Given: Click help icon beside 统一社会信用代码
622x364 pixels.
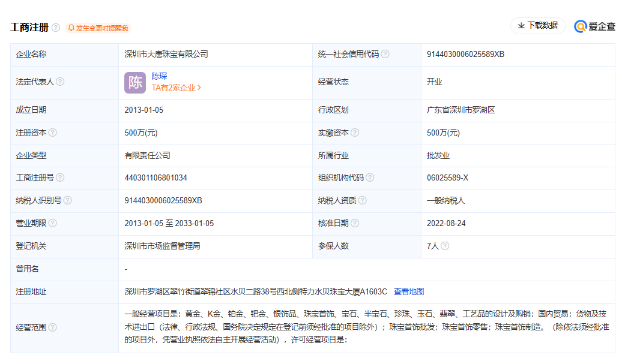Looking at the screenshot, I should 385,54.
